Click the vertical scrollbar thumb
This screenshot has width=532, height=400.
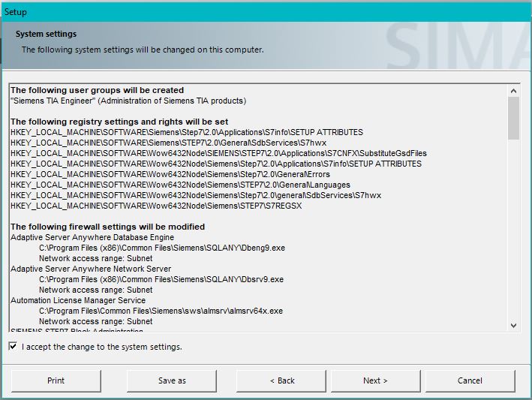pos(513,118)
